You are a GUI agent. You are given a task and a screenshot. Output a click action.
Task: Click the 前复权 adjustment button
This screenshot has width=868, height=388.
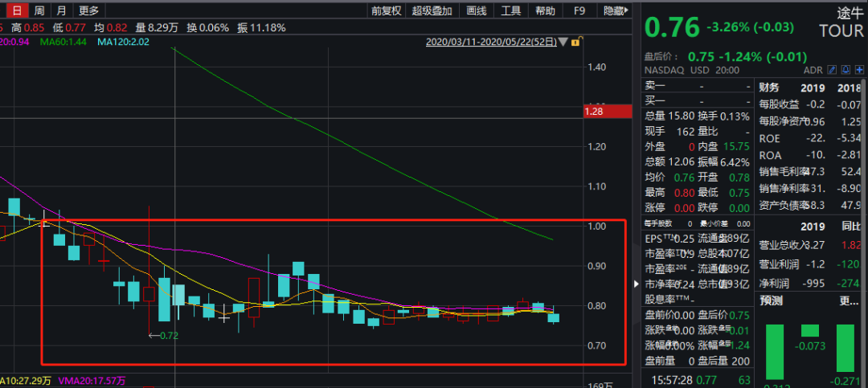point(386,10)
